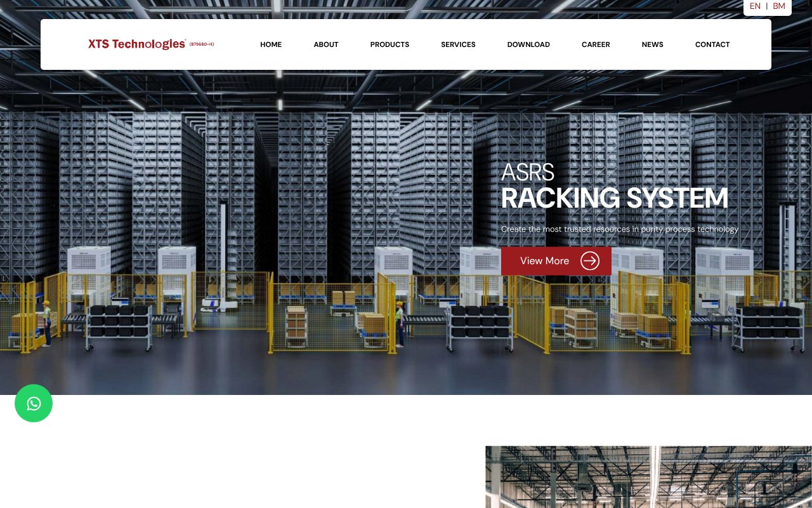Click the arrow icon inside View More button

(590, 261)
